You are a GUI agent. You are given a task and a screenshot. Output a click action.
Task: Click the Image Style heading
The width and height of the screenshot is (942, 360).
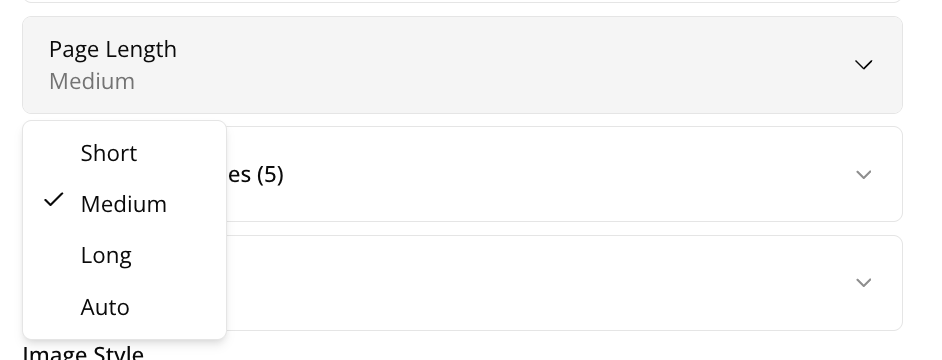click(83, 353)
